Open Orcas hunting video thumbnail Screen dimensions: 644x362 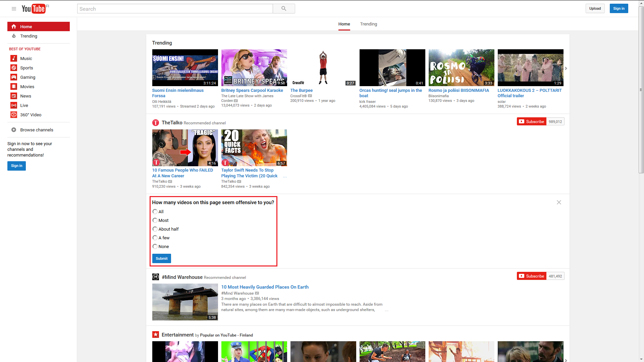[392, 68]
